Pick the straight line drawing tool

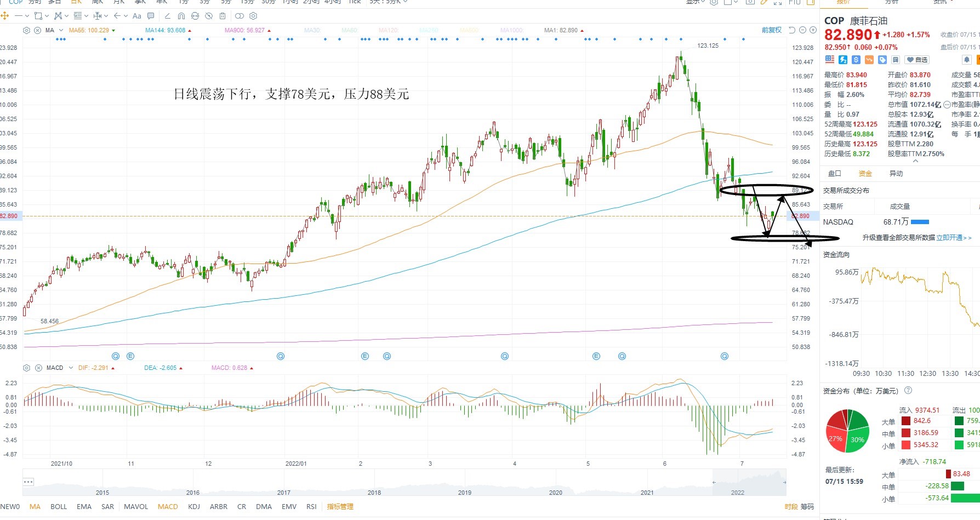coord(19,16)
